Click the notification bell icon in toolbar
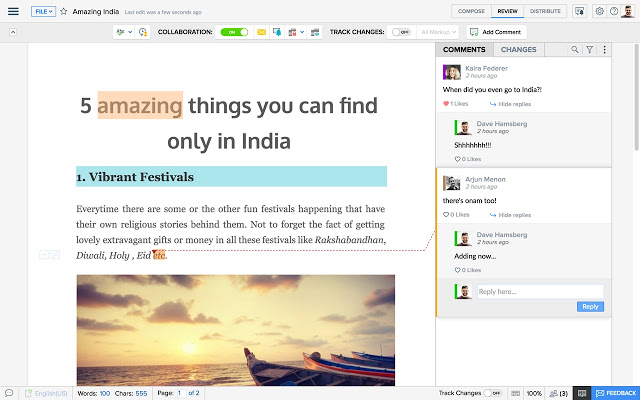The image size is (640, 400). point(277,32)
